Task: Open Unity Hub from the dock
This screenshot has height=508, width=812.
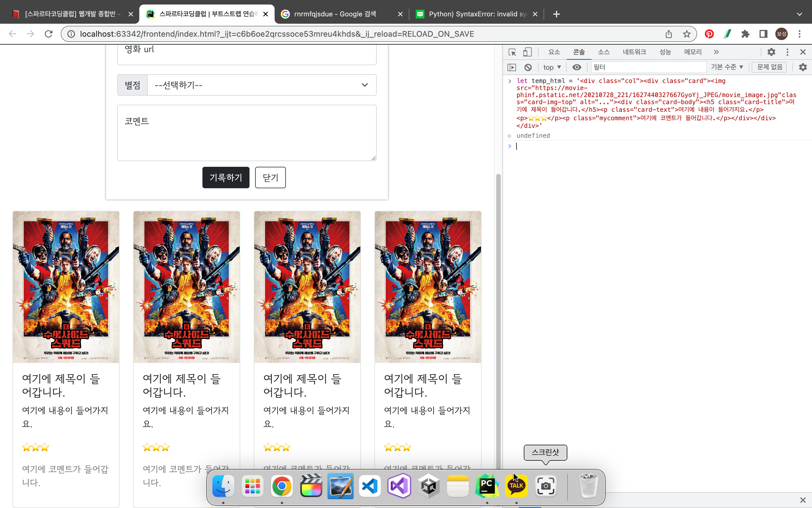Action: pos(429,486)
